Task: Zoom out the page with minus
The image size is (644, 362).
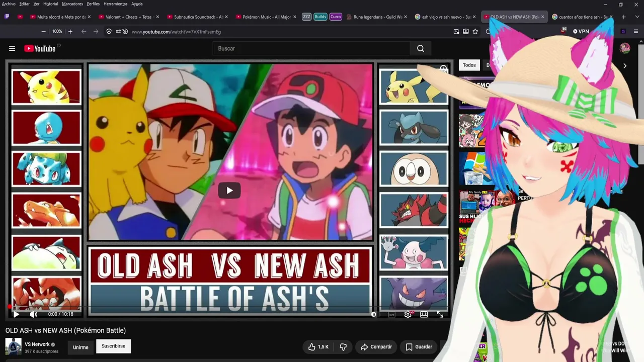Action: pos(43,31)
